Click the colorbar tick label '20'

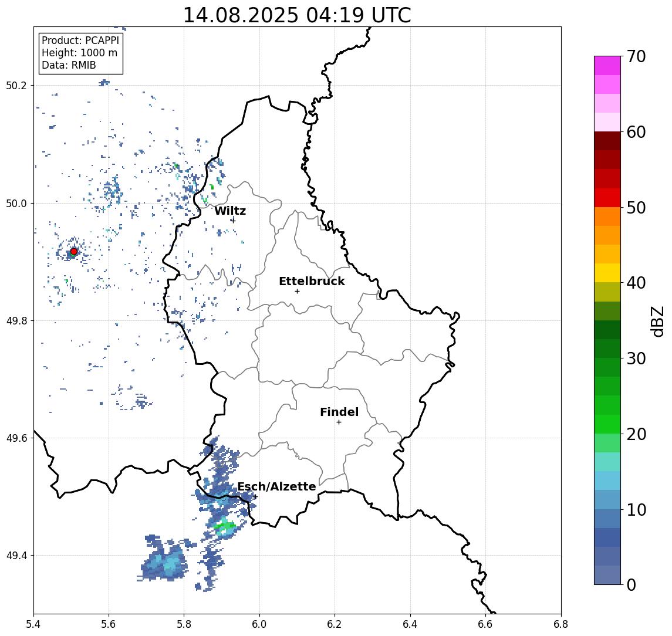pyautogui.click(x=636, y=434)
